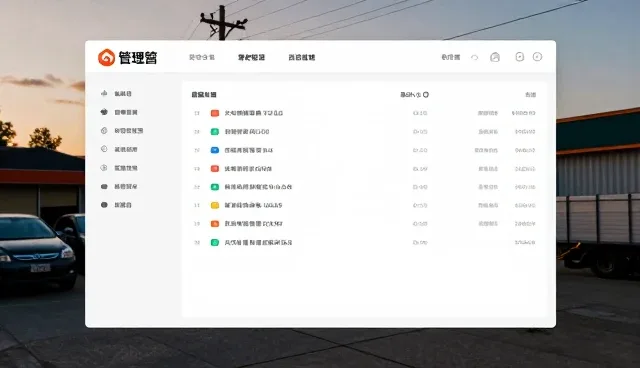Select the fifth sidebar item
The image size is (640, 368).
point(119,168)
